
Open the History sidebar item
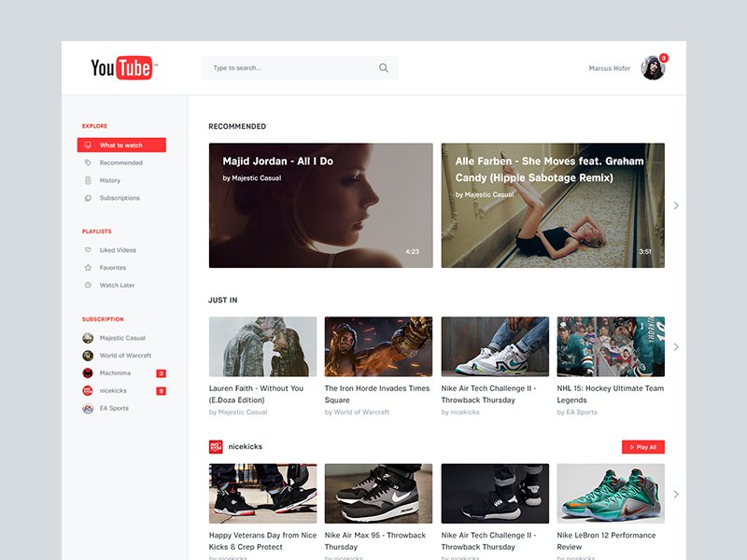pos(110,180)
